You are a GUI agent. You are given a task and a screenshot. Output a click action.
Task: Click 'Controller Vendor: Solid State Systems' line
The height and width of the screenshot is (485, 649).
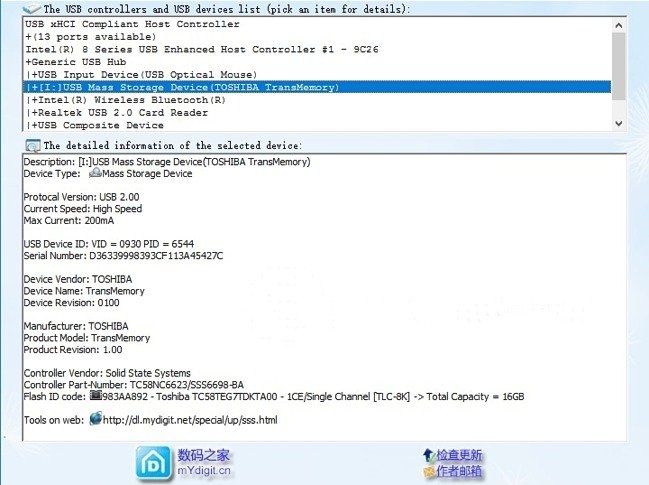click(x=107, y=373)
